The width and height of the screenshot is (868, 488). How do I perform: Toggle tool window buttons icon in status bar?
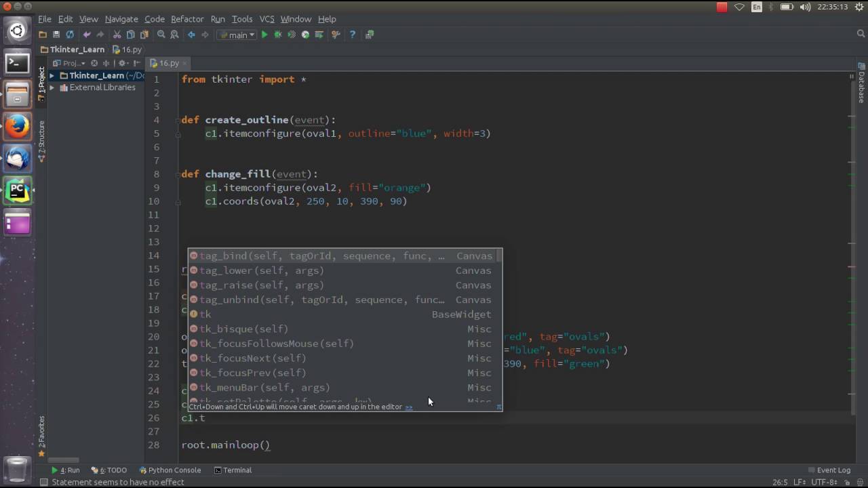[x=43, y=483]
